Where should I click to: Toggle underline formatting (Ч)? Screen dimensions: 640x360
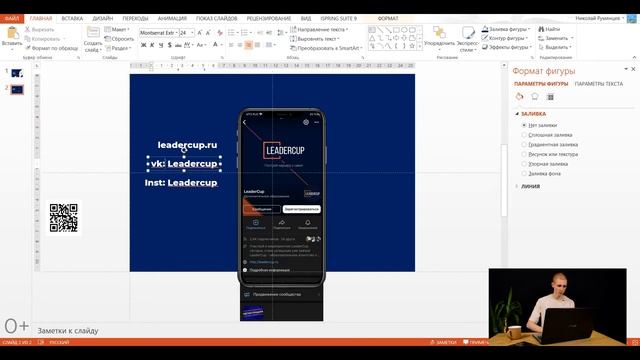point(161,45)
